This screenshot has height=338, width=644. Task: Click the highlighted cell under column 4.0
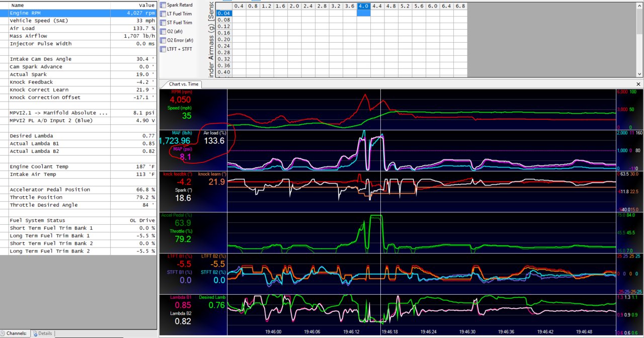[364, 13]
